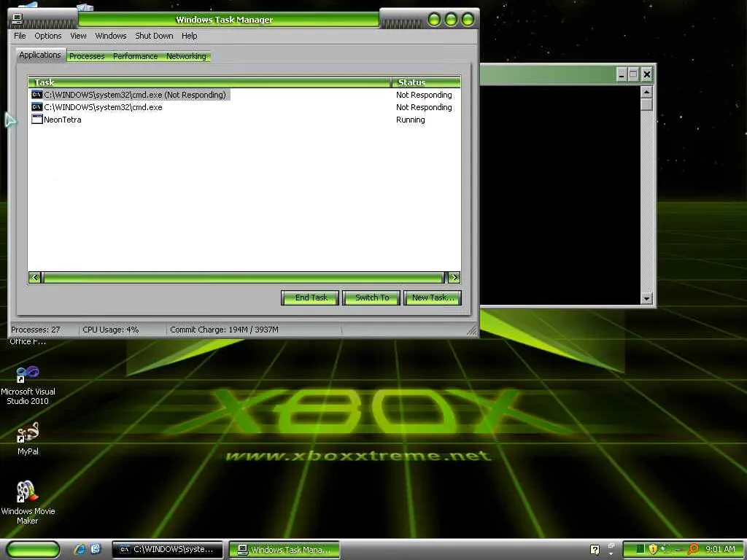Click the NeonTetra task window icon
747x560 pixels.
coord(36,120)
